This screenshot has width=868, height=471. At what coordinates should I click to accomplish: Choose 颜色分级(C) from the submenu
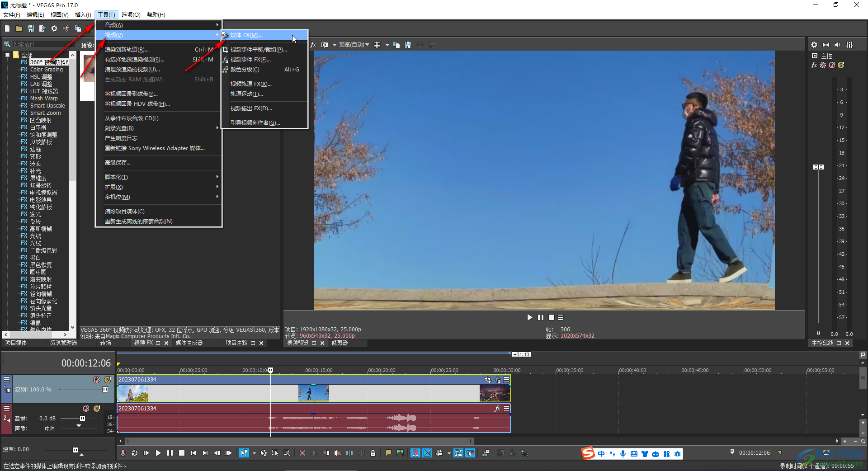(x=264, y=70)
